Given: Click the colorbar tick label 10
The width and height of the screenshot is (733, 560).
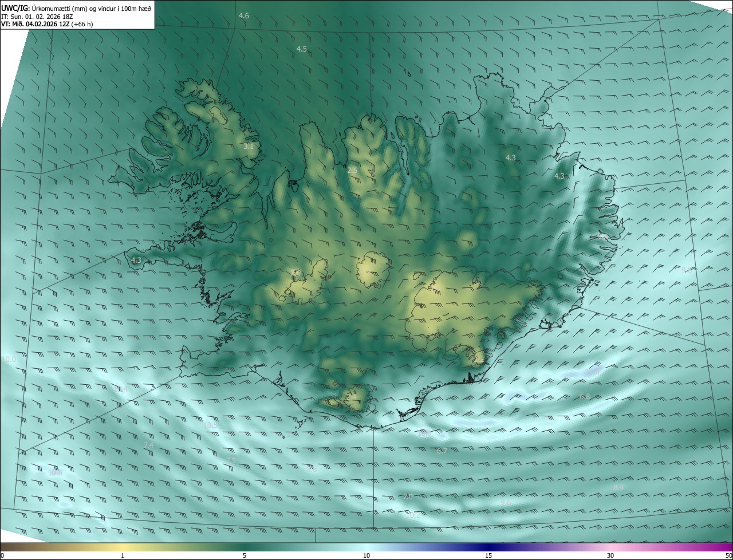Looking at the screenshot, I should 366,555.
